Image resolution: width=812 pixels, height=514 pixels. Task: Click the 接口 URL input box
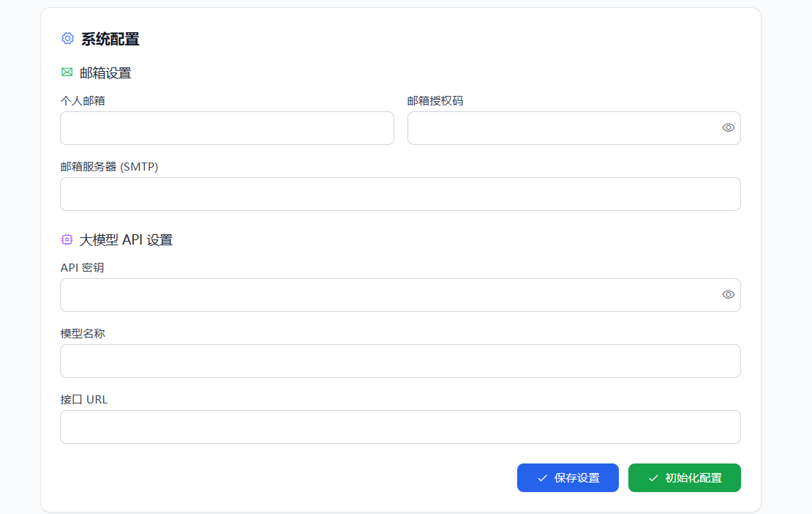click(400, 426)
